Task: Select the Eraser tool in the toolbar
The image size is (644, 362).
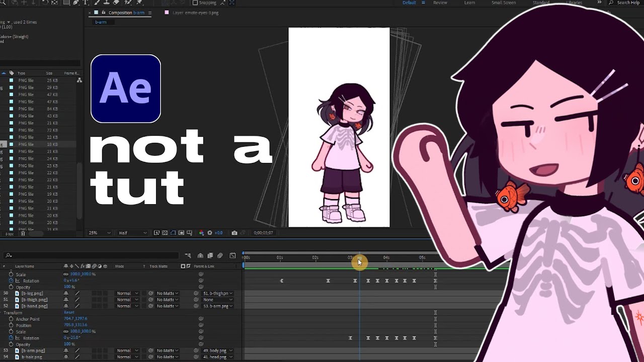Action: (x=116, y=3)
